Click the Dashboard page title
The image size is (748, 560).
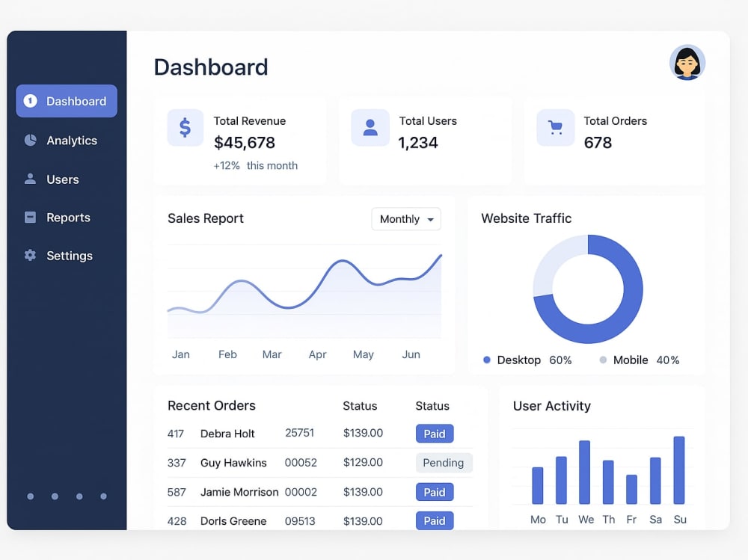tap(211, 67)
